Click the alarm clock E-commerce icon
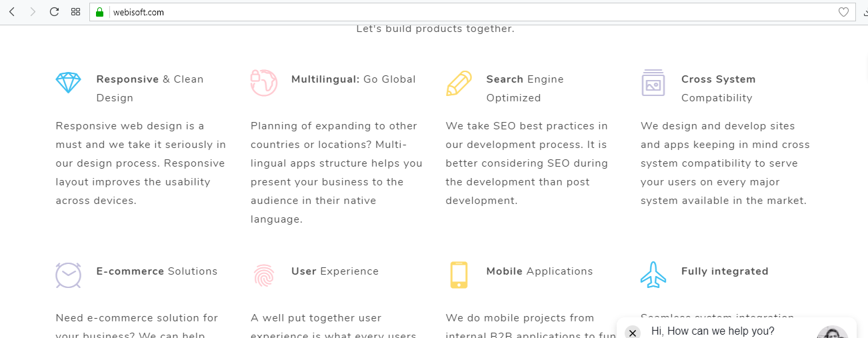868x338 pixels. tap(68, 275)
